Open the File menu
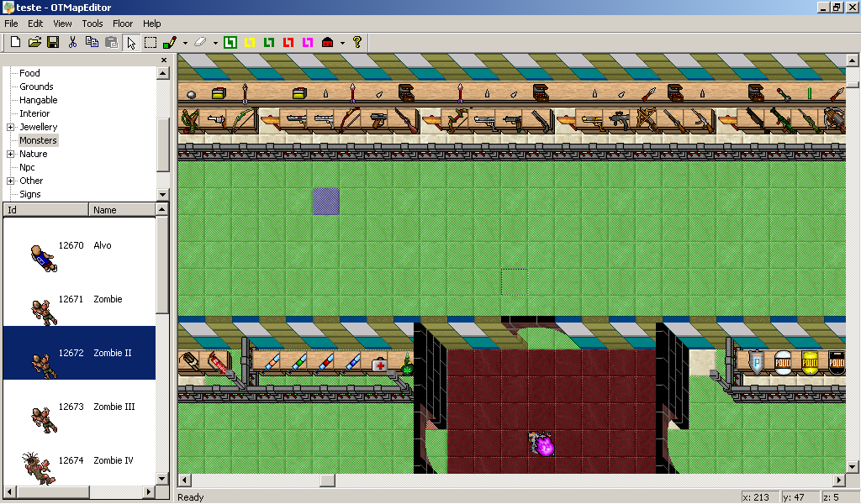The image size is (861, 504). 11,24
